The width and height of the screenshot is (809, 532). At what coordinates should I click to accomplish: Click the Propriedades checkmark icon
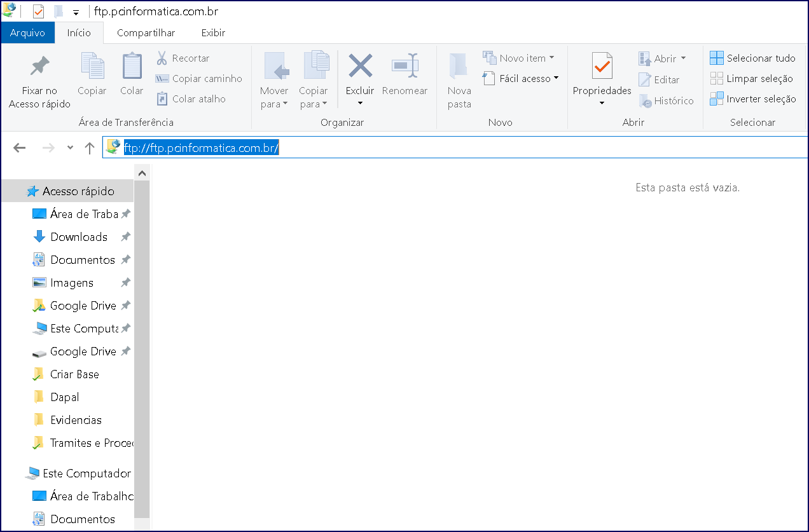coord(602,65)
